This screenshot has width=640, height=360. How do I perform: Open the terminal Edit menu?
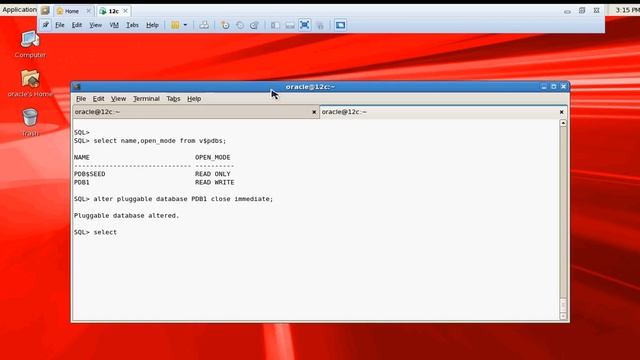tap(98, 98)
